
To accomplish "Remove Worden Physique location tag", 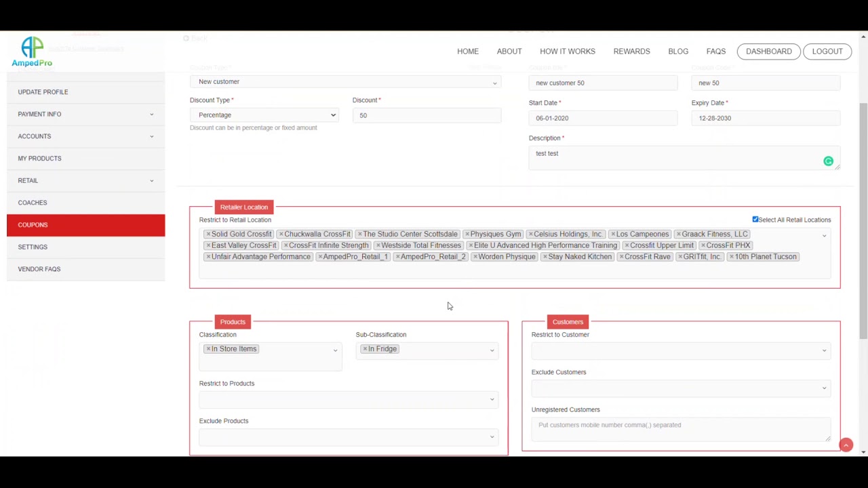I will (475, 257).
